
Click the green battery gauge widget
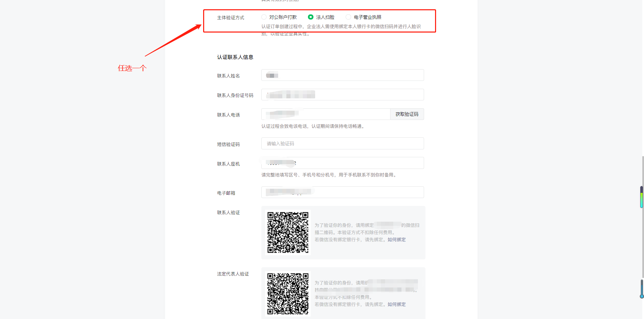(642, 197)
